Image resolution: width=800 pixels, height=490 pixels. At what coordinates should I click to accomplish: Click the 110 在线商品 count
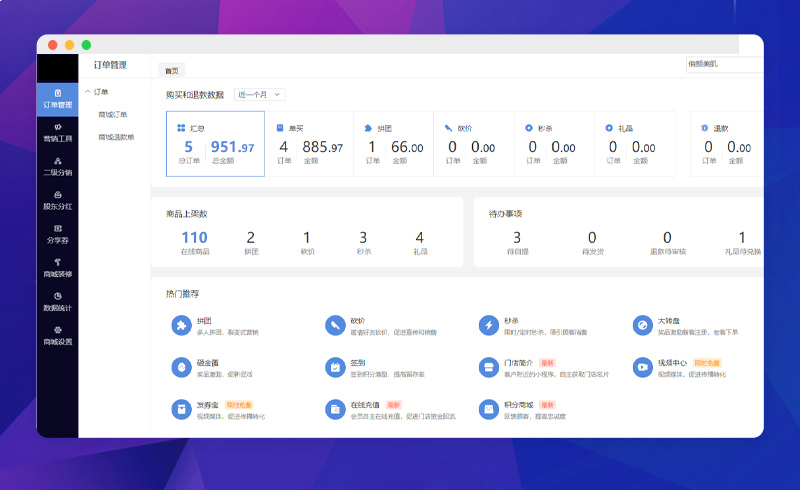click(194, 240)
